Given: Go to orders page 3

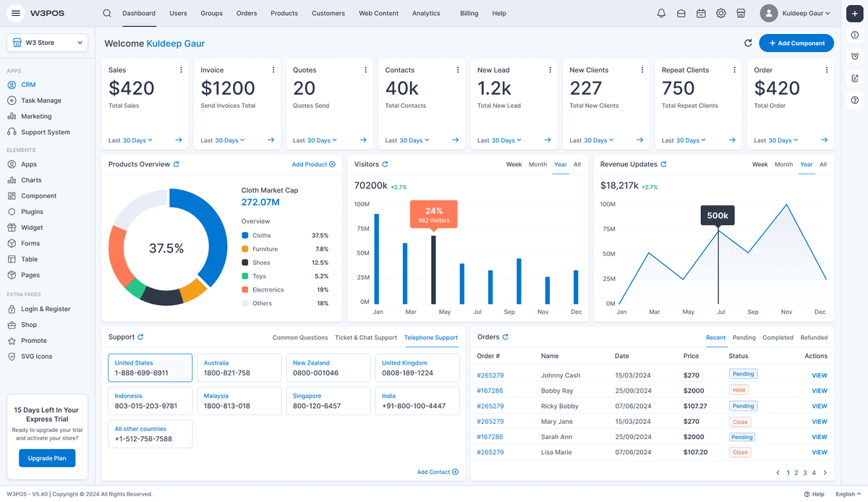Looking at the screenshot, I should click(804, 473).
